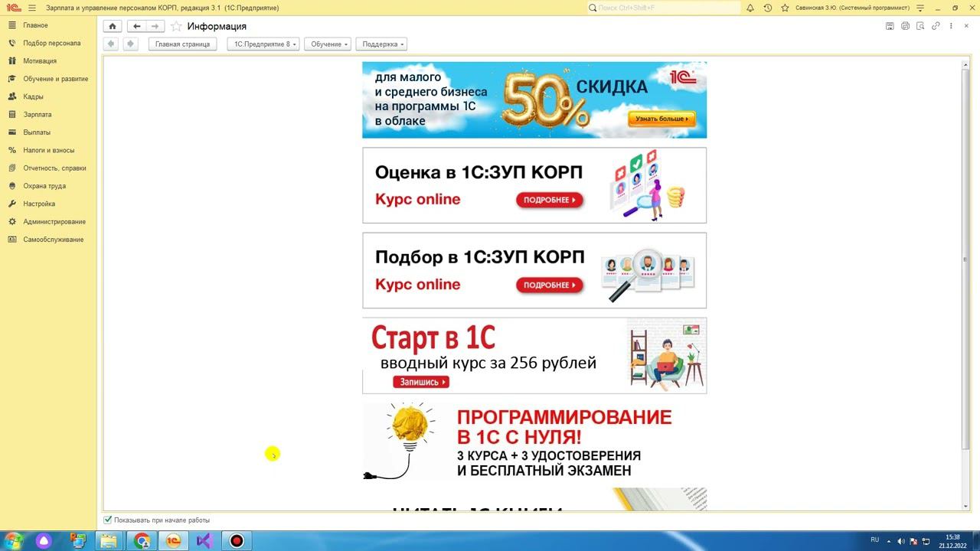
Task: Open the screen recorder taskbar icon
Action: 237,541
